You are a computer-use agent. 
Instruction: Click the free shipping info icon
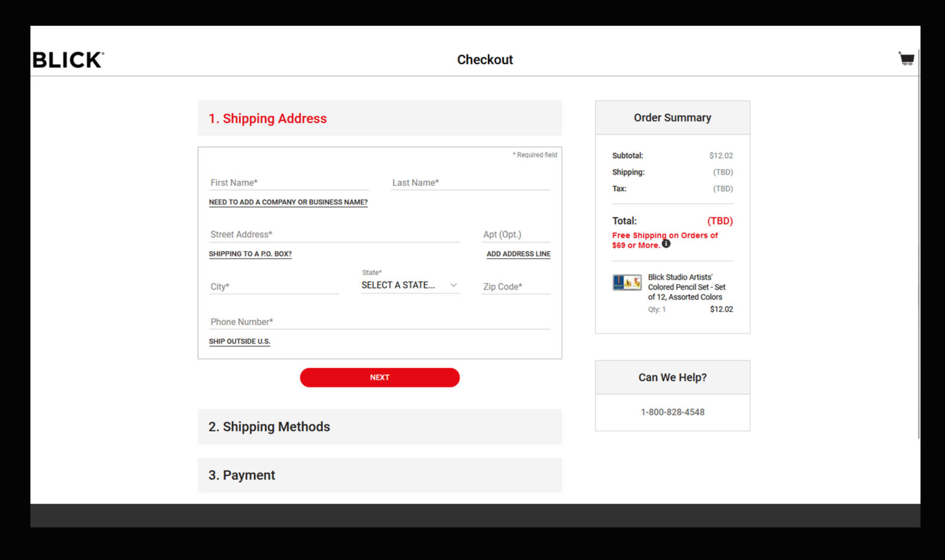coord(666,244)
